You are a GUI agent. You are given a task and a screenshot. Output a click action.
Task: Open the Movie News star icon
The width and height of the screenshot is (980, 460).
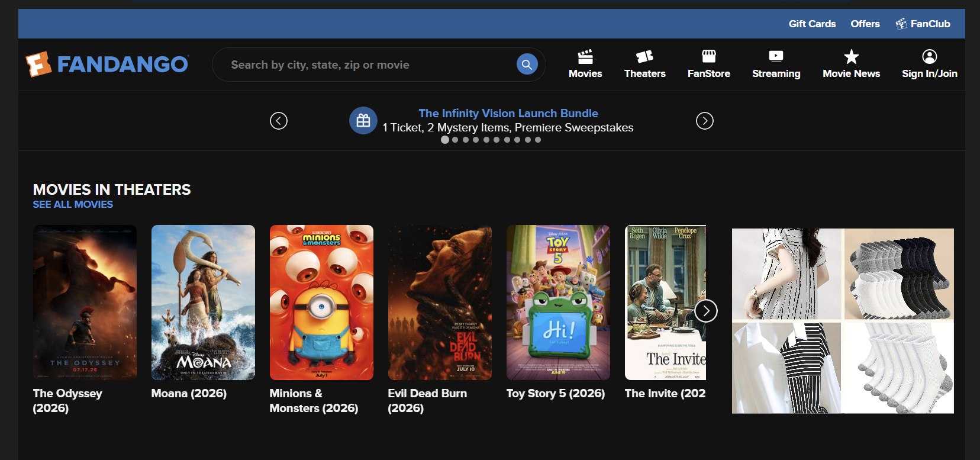pos(851,56)
